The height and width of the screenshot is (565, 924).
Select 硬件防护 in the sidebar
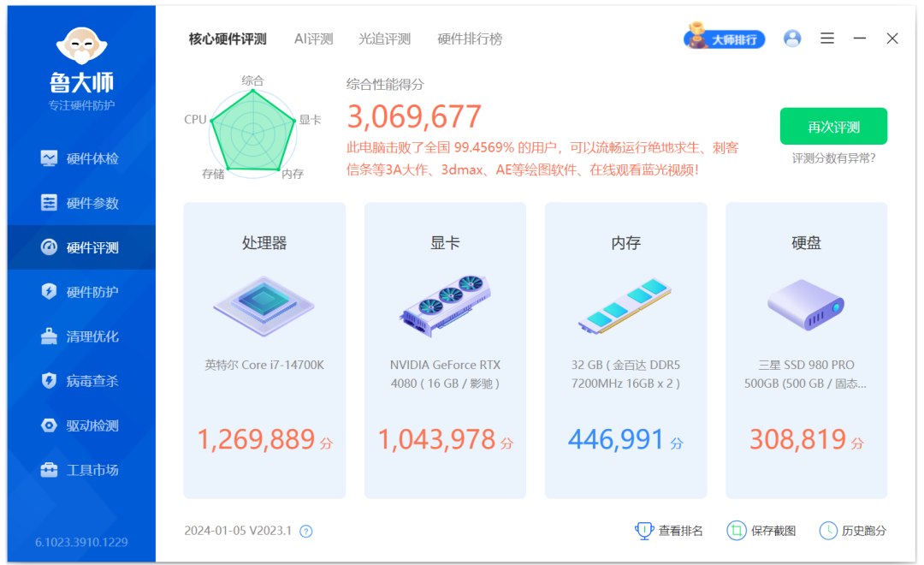pyautogui.click(x=81, y=292)
